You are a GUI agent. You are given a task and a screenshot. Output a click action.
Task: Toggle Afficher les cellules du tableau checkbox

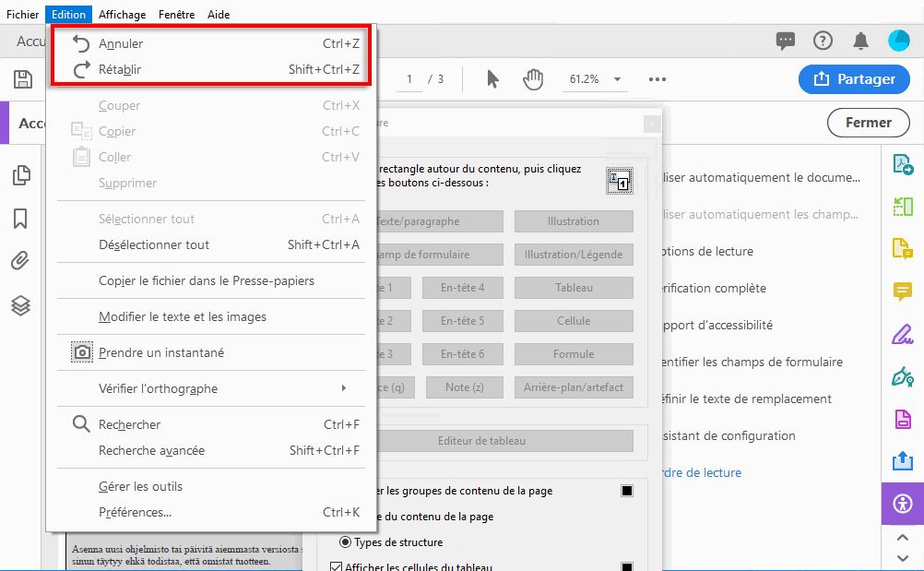[336, 566]
